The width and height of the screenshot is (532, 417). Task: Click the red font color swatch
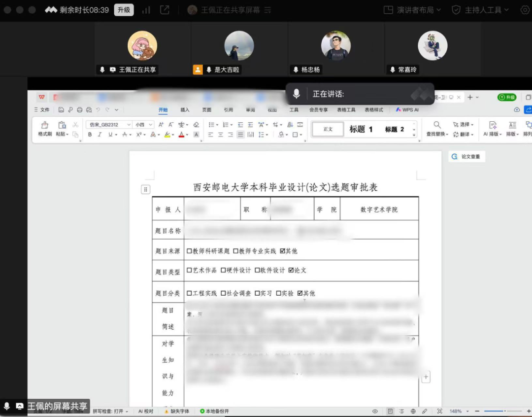181,135
